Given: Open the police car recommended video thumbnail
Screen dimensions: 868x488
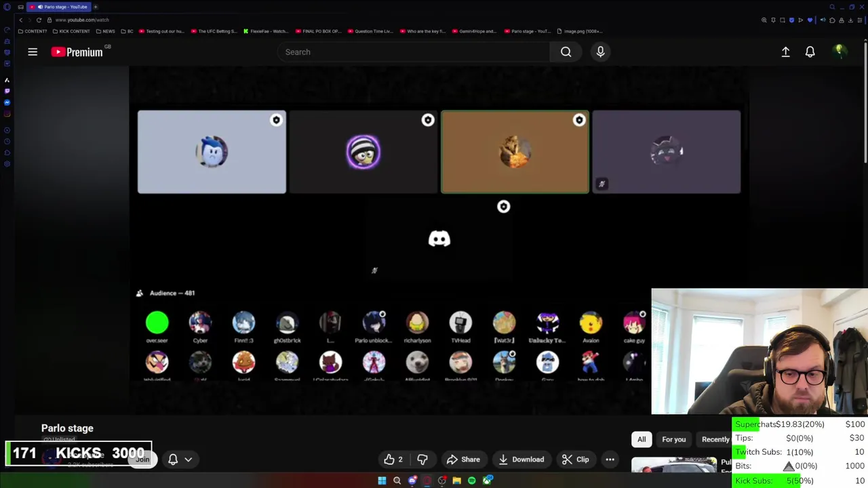Looking at the screenshot, I should coord(674,465).
